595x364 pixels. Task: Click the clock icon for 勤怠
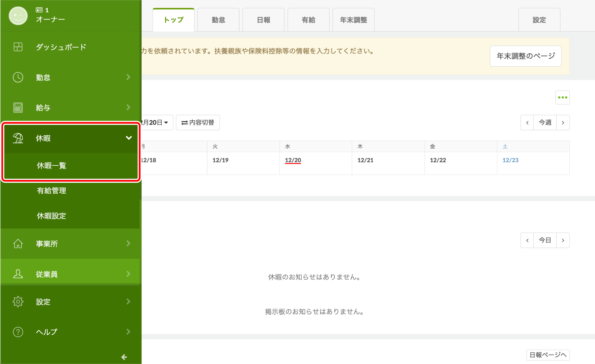tap(18, 77)
